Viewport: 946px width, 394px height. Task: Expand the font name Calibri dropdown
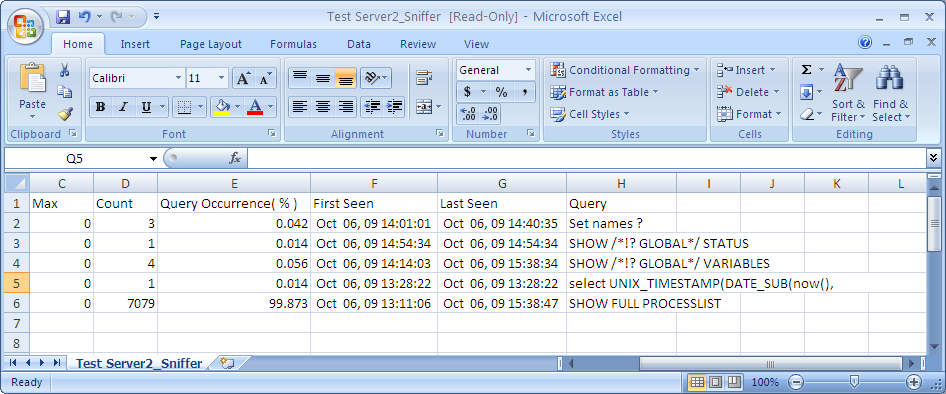click(x=178, y=78)
